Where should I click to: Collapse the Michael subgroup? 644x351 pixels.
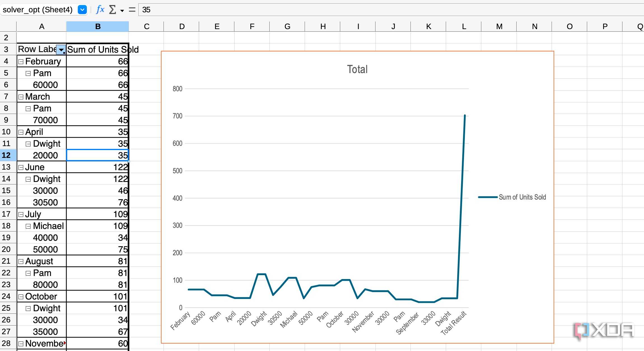pyautogui.click(x=28, y=226)
